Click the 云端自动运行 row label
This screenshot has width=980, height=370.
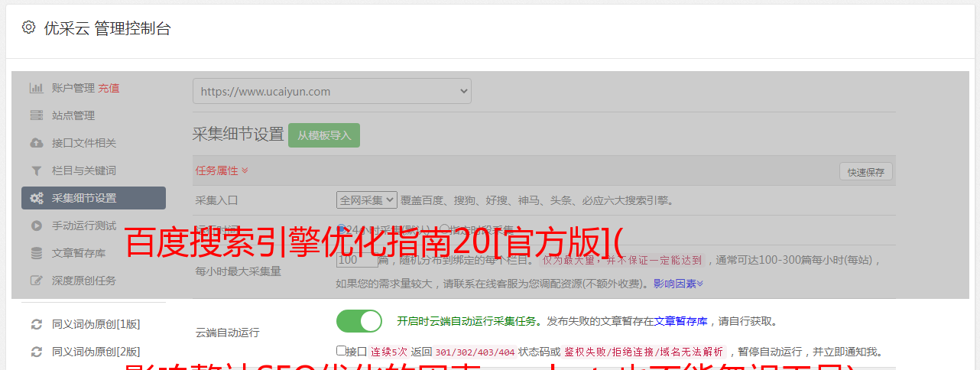coord(228,333)
